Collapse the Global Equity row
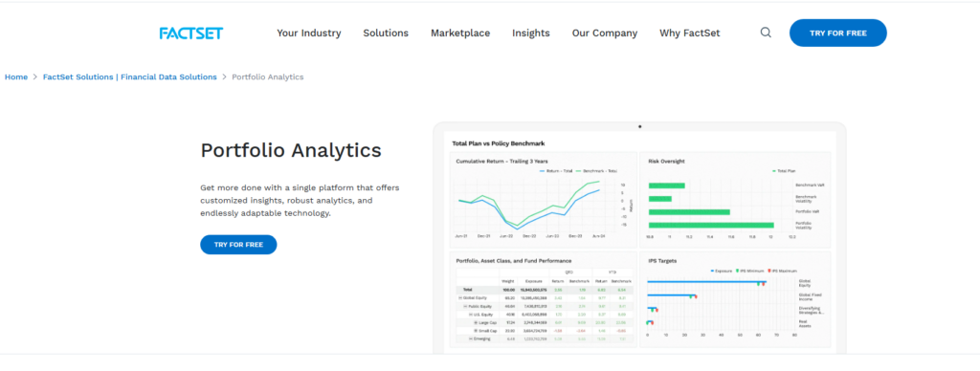Screen dimensions: 980x371 [460, 298]
